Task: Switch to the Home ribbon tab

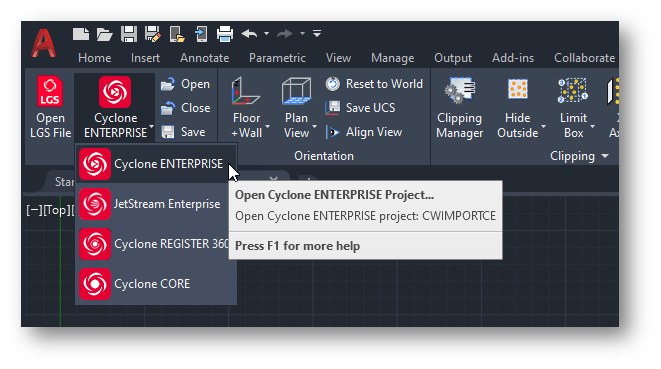Action: [x=94, y=58]
